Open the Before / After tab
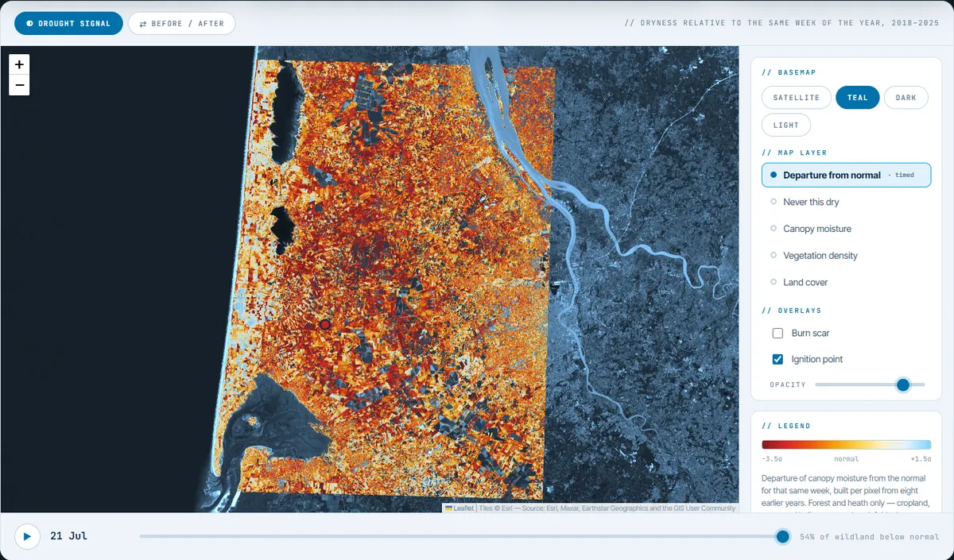The image size is (954, 560). (x=181, y=23)
